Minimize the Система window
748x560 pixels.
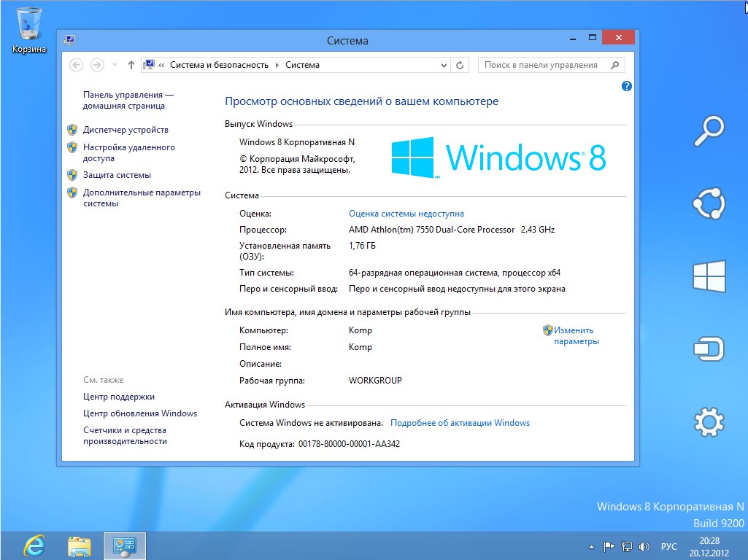(572, 38)
